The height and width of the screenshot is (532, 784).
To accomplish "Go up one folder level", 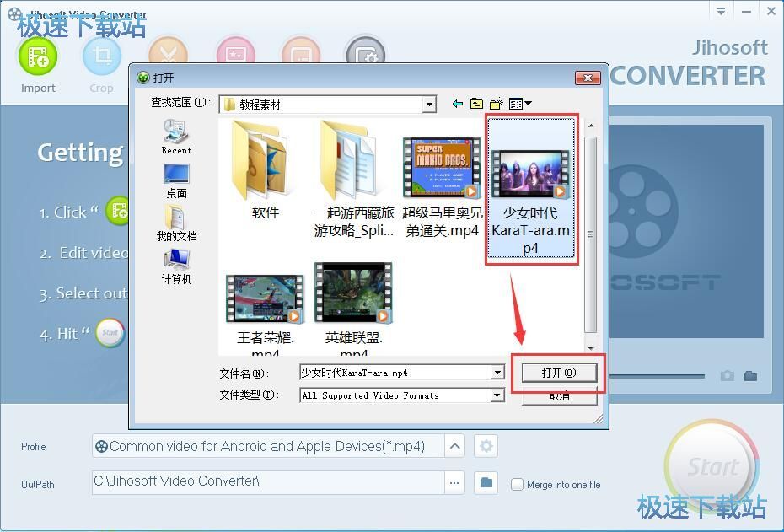I will [476, 104].
